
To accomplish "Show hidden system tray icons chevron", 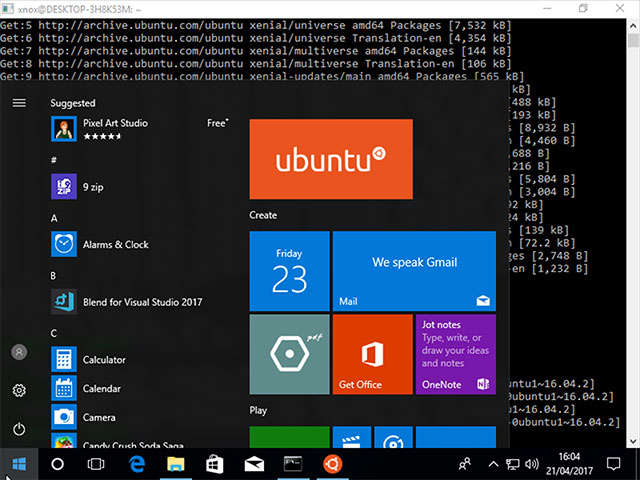I will tap(493, 464).
